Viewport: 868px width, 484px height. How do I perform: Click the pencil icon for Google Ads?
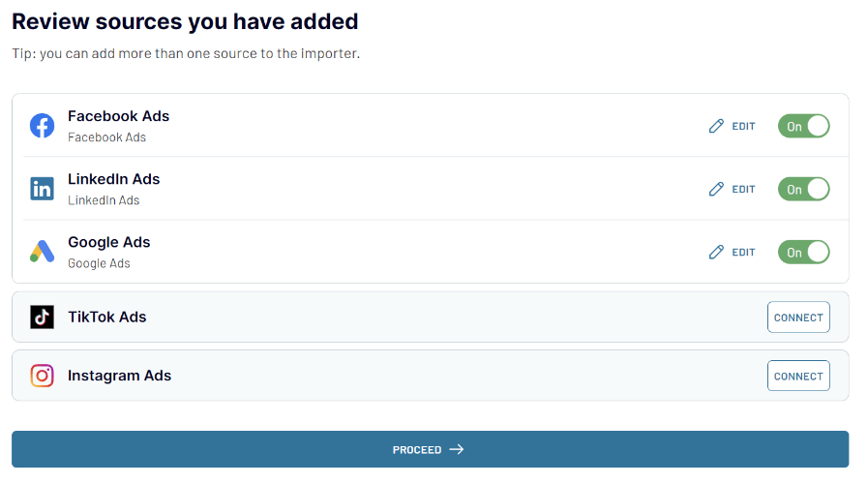tap(716, 253)
